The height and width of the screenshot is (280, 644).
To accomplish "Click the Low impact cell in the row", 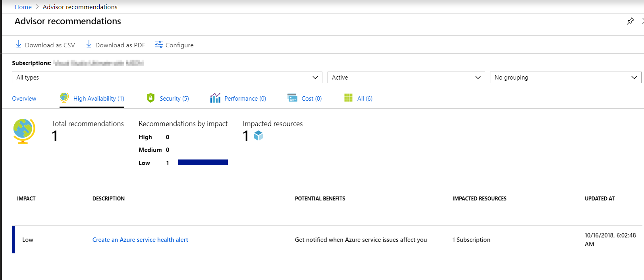I will click(x=28, y=240).
